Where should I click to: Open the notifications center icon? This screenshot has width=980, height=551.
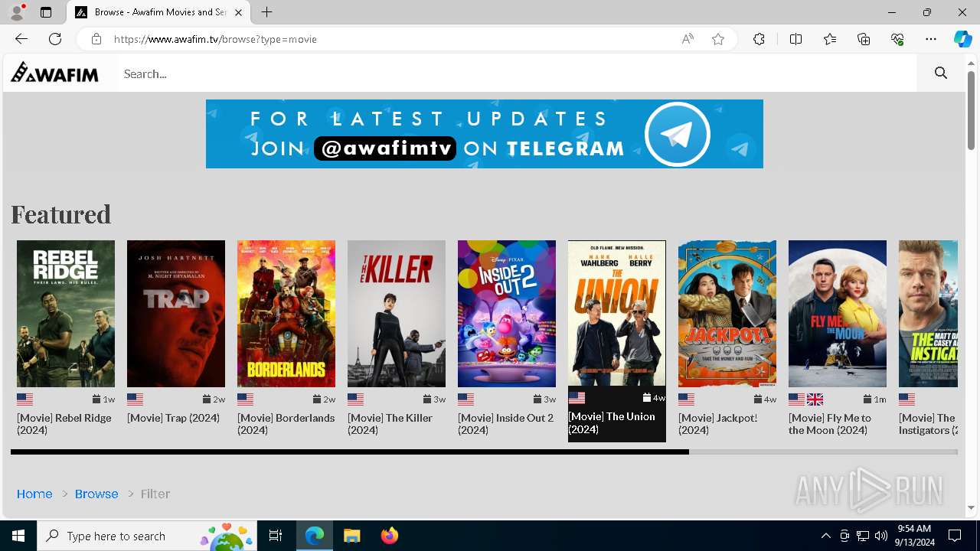[x=955, y=536]
